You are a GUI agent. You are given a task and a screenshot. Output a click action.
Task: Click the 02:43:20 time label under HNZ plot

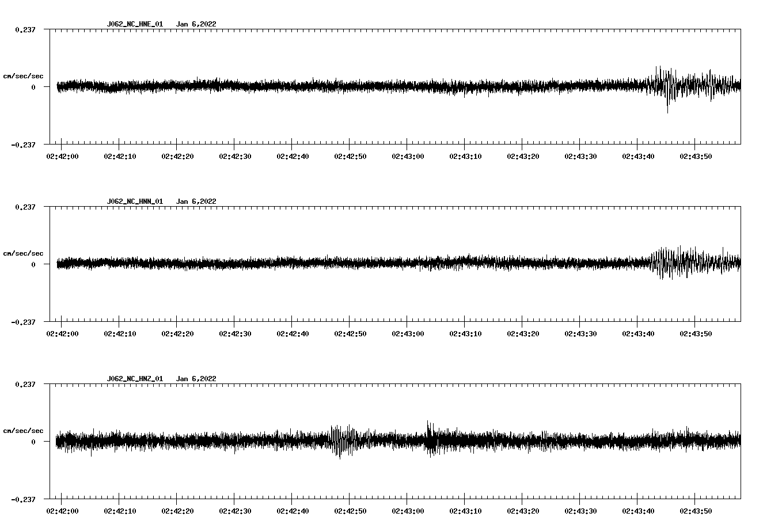tap(523, 511)
